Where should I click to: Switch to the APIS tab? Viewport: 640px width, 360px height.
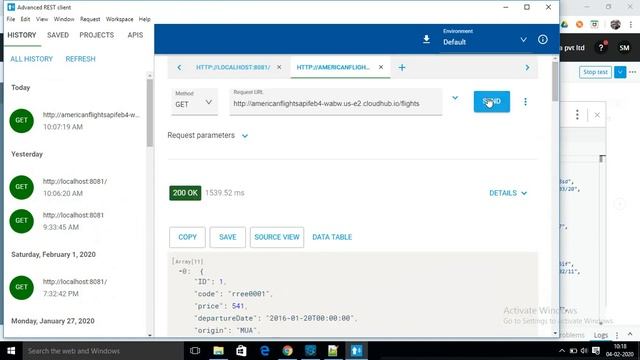(135, 35)
